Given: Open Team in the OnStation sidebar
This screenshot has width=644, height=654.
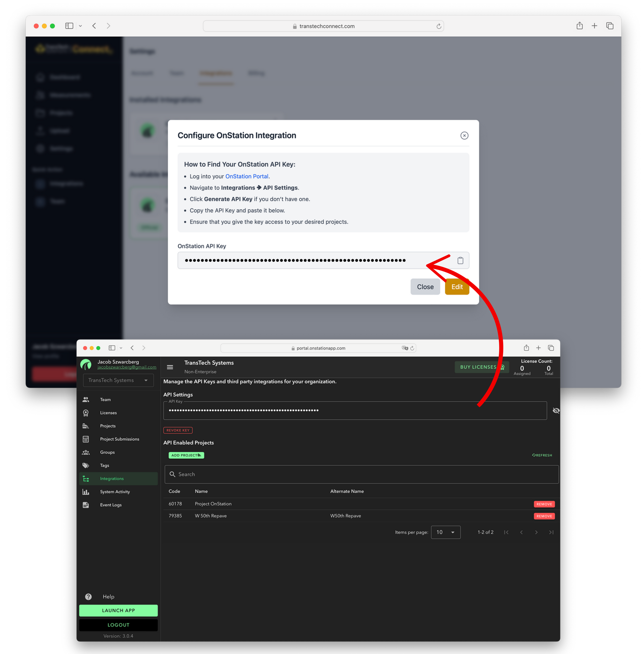Looking at the screenshot, I should tap(118, 399).
